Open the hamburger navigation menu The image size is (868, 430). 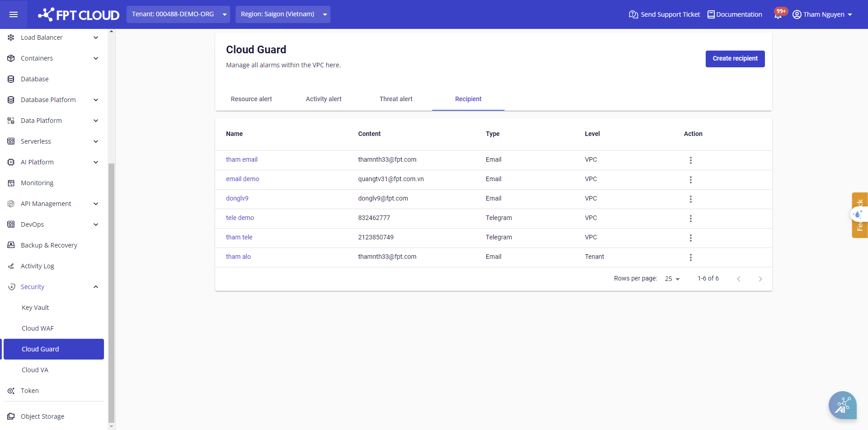(14, 14)
